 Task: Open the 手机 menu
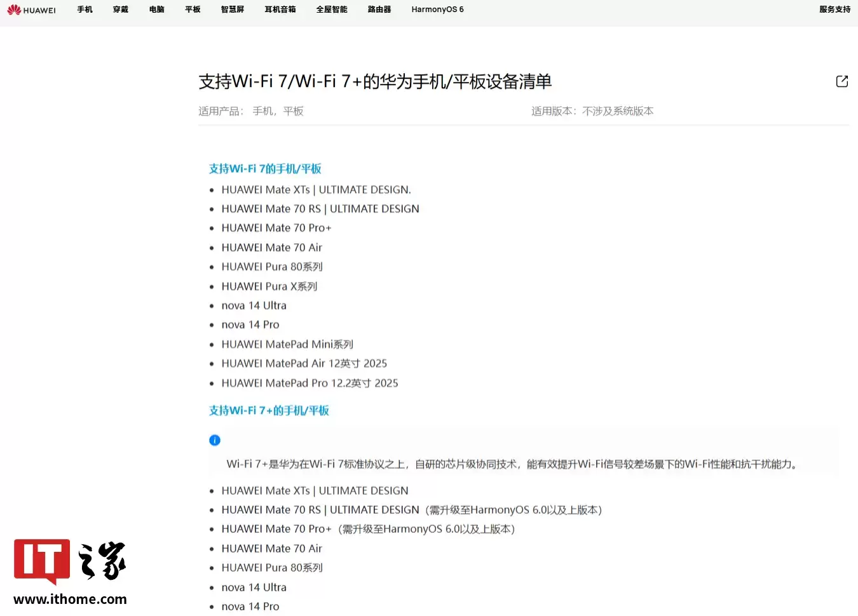click(x=85, y=10)
